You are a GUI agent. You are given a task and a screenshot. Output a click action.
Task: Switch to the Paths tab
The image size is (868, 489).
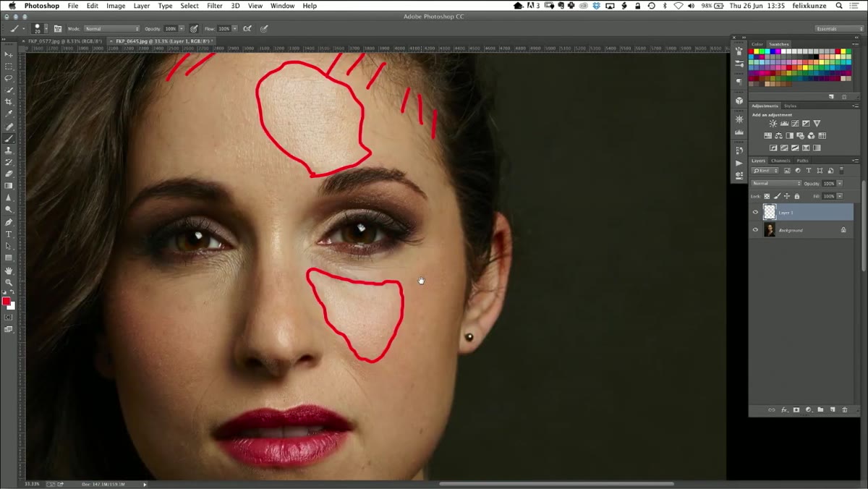click(803, 161)
